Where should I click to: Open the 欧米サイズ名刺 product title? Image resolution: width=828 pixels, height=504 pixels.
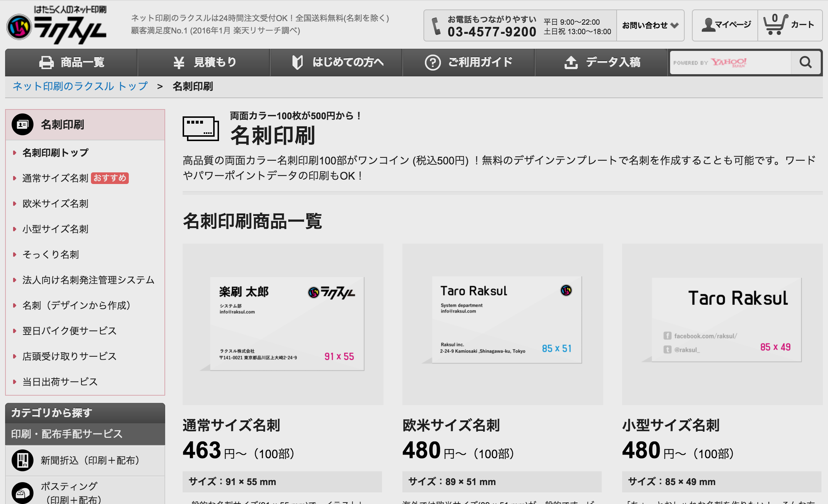(451, 425)
